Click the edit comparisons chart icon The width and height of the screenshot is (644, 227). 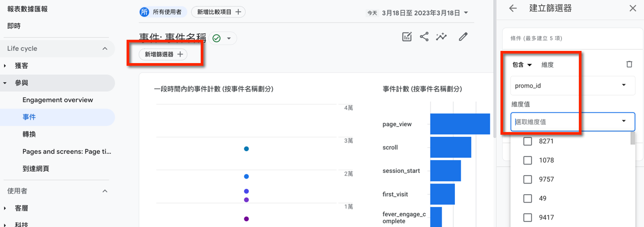click(407, 37)
